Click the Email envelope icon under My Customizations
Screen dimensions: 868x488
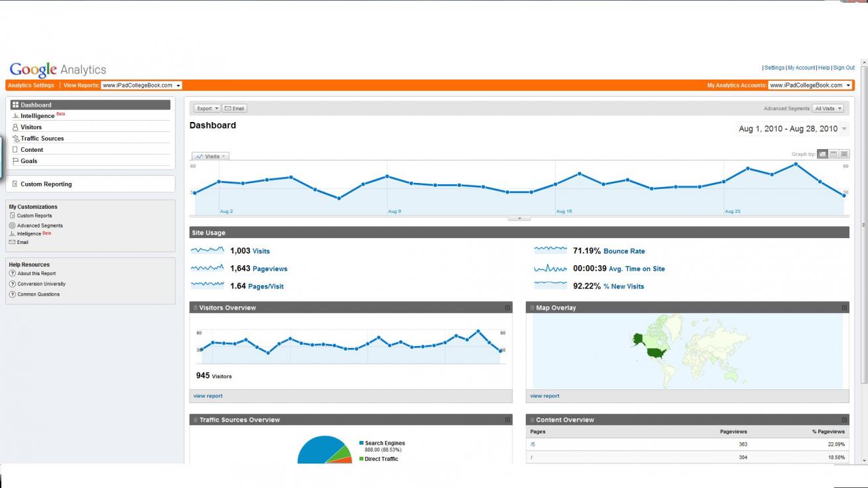coord(12,242)
